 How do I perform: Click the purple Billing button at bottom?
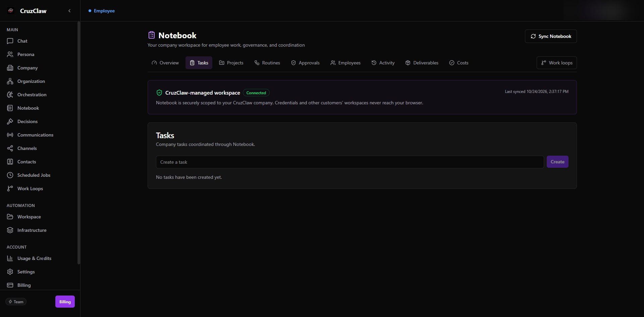click(65, 302)
